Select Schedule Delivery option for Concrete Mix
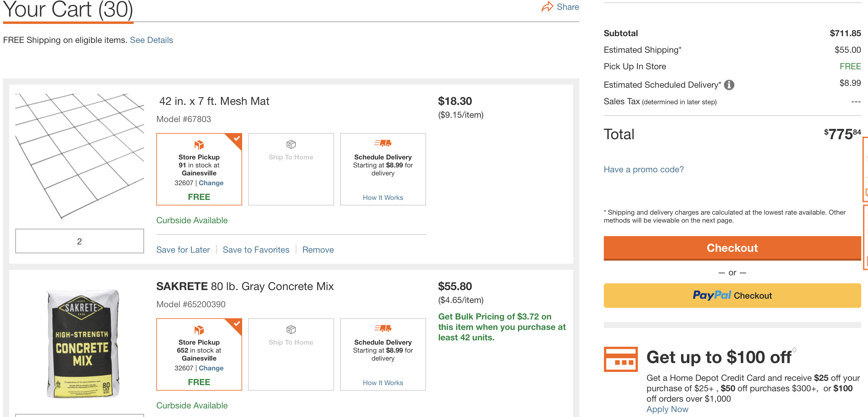This screenshot has width=868, height=417. pos(383,354)
